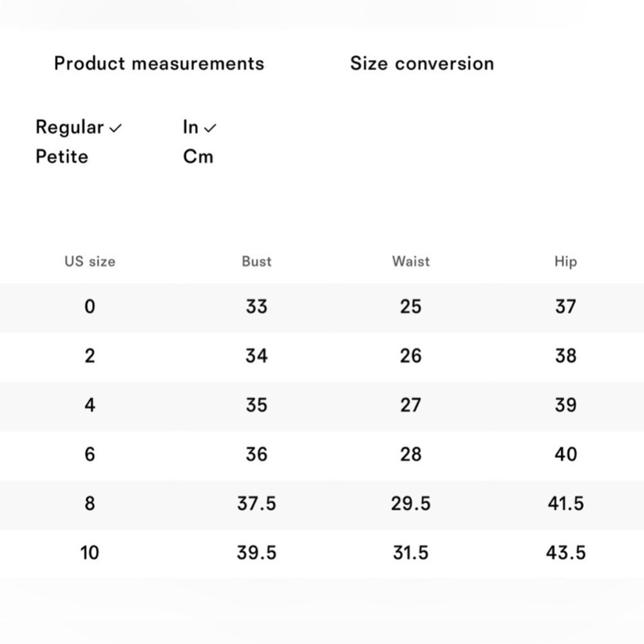
Task: Click the Hip column header
Action: [565, 261]
